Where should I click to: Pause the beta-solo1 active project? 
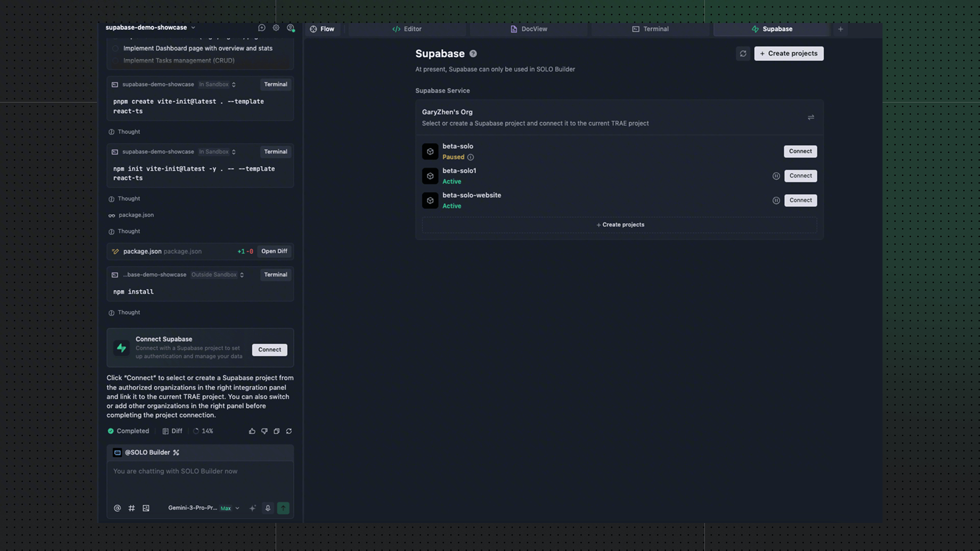(x=776, y=176)
